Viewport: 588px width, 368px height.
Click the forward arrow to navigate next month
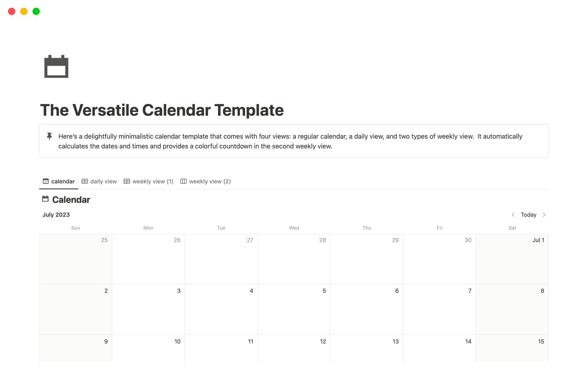[545, 215]
